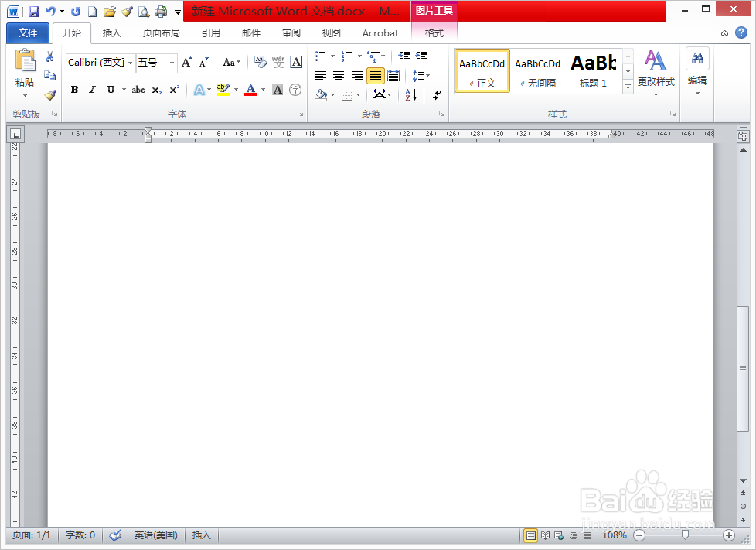Toggle distributed alignment
The height and width of the screenshot is (550, 756).
coord(393,76)
